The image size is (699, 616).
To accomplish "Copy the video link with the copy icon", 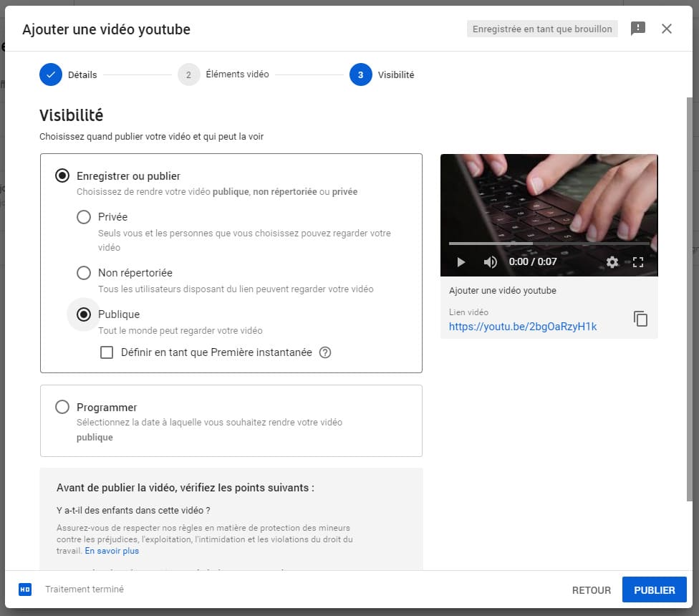I will pos(640,319).
